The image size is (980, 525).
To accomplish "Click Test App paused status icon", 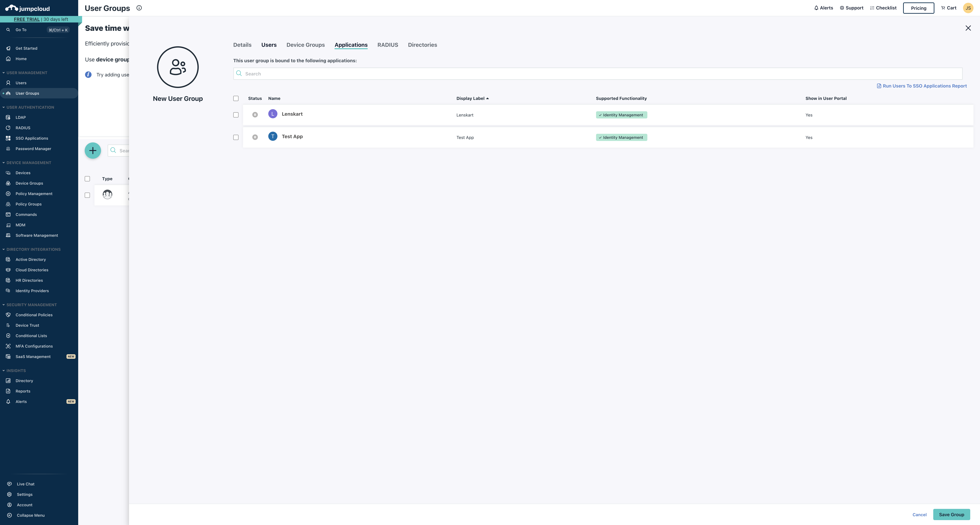I will pos(255,137).
